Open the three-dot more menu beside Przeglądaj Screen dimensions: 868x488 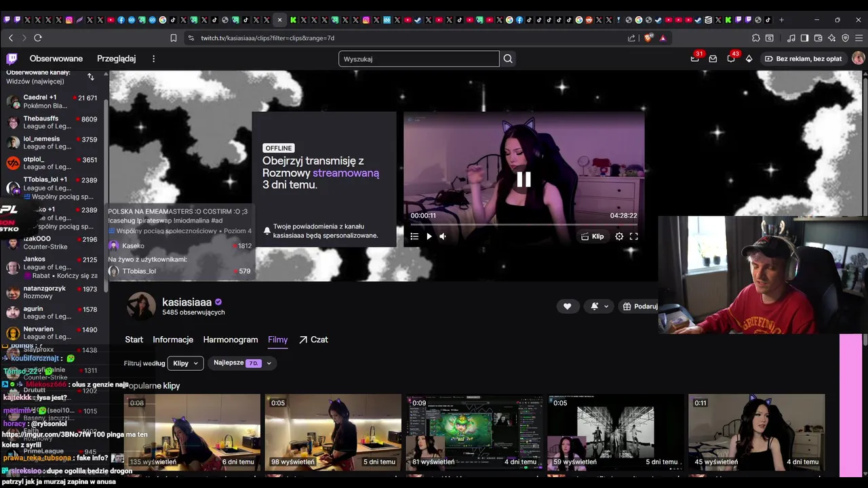tap(153, 59)
